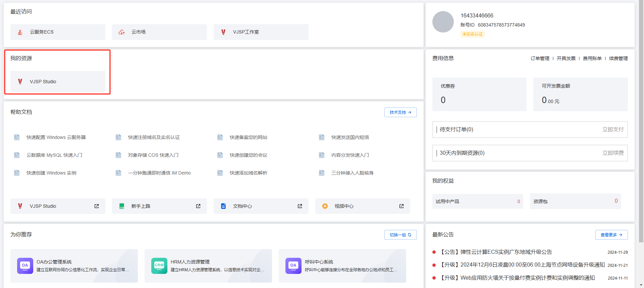The height and width of the screenshot is (288, 644).
Task: Click the 技术支持 button
Action: click(x=400, y=112)
